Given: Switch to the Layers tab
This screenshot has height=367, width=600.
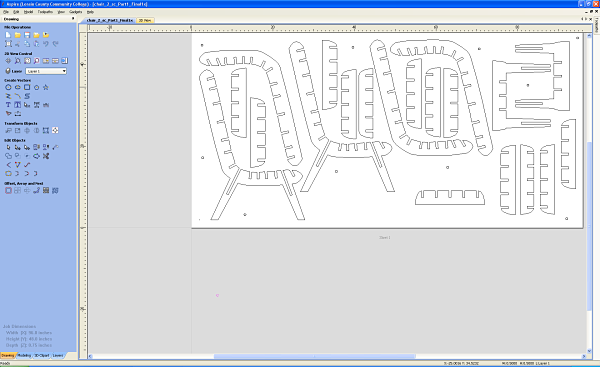Looking at the screenshot, I should (x=58, y=356).
